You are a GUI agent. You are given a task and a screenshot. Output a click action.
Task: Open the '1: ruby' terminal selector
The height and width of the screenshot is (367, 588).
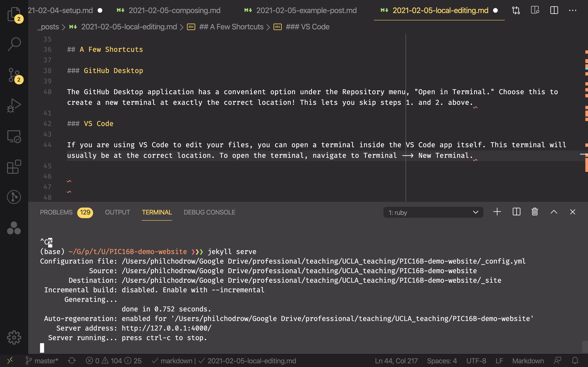coord(433,212)
